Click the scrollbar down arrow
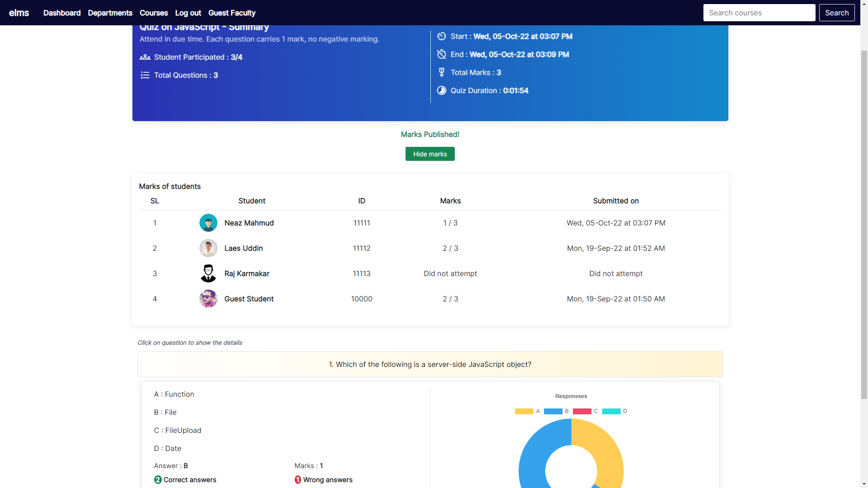This screenshot has height=488, width=868. pyautogui.click(x=864, y=484)
